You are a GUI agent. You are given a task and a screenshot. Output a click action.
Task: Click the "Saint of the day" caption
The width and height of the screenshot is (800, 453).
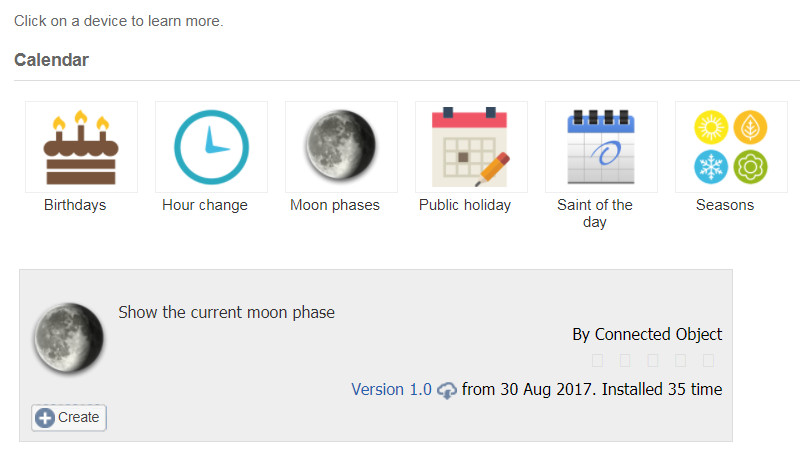coord(595,213)
